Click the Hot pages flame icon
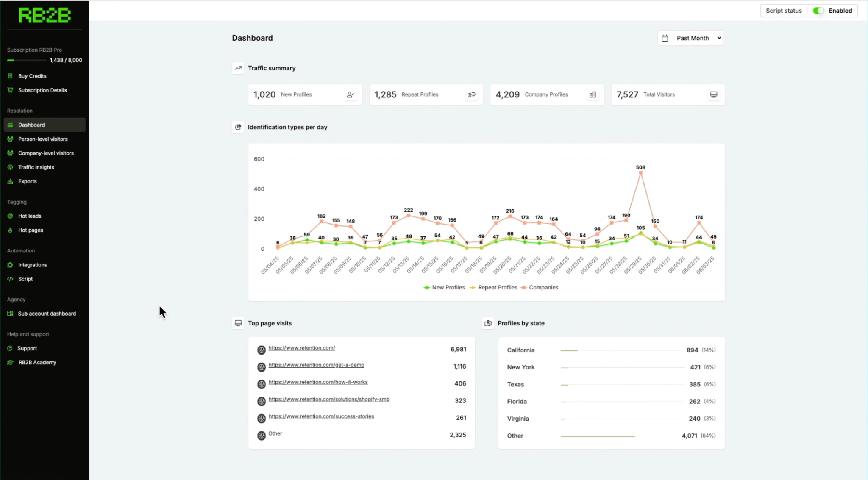 point(10,230)
